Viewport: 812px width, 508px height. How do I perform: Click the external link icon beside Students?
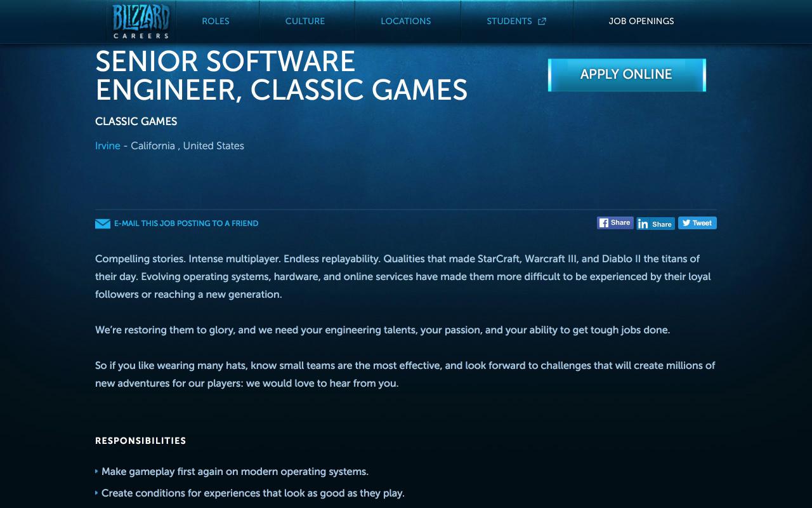tap(542, 22)
